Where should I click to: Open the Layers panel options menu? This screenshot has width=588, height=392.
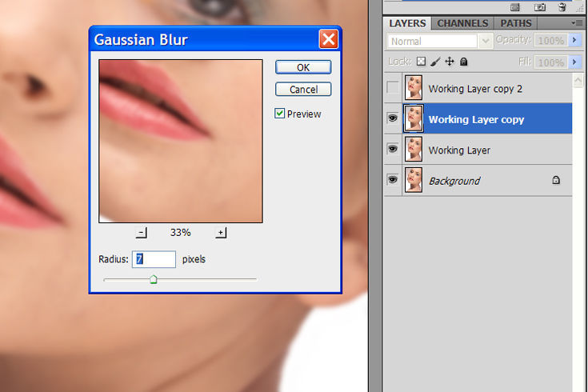[x=578, y=23]
